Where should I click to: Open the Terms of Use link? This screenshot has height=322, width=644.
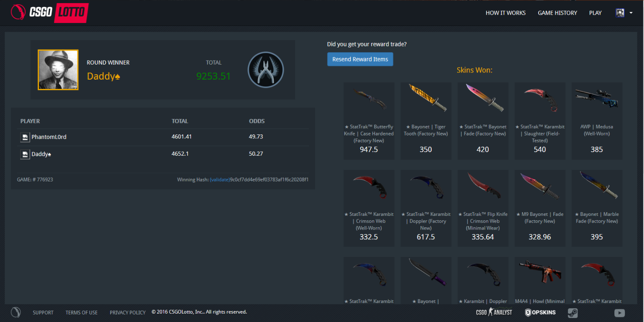81,312
